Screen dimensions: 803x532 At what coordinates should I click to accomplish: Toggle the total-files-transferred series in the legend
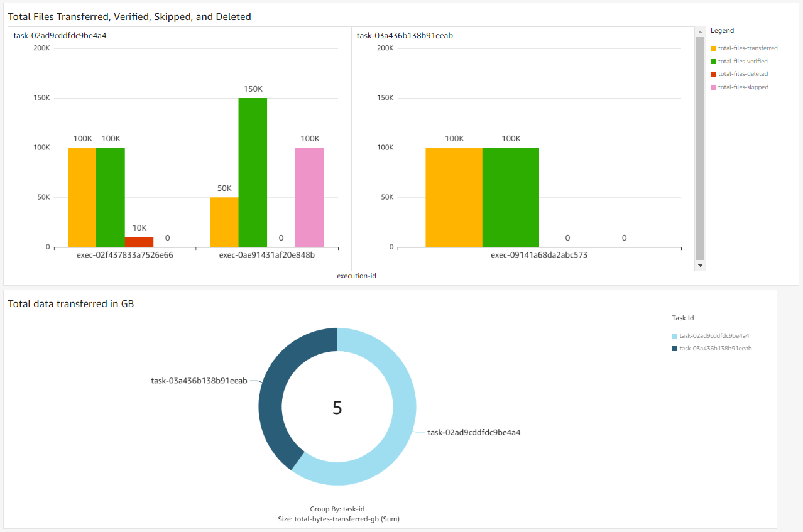click(x=746, y=48)
